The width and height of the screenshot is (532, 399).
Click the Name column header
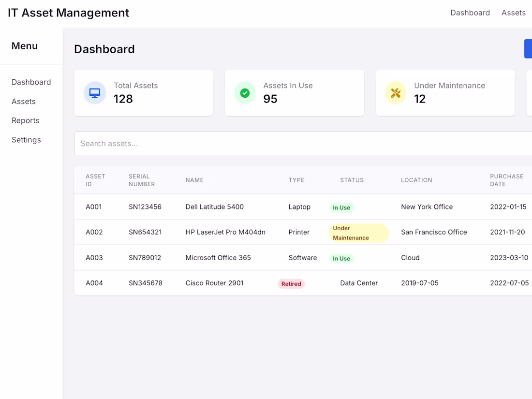(x=194, y=180)
